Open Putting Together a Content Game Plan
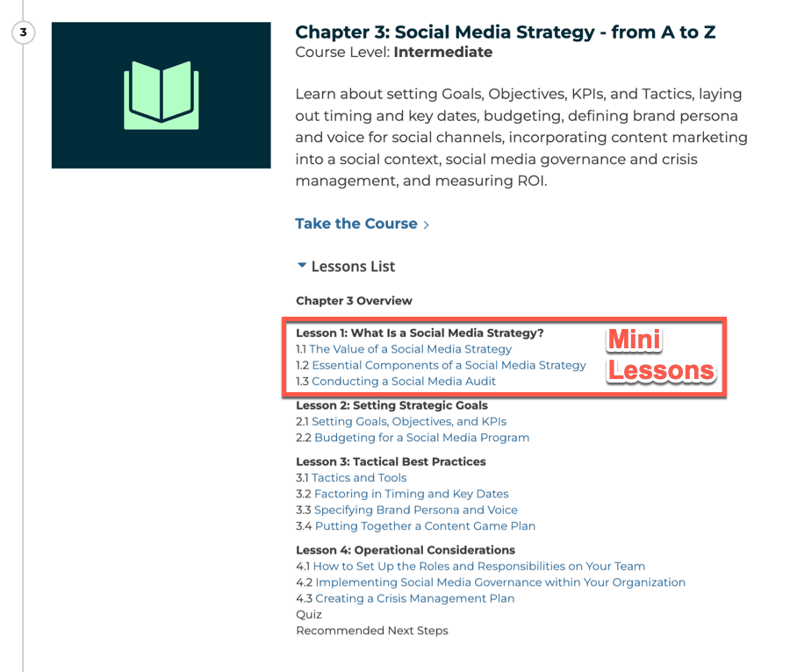The image size is (790, 672). pos(425,526)
